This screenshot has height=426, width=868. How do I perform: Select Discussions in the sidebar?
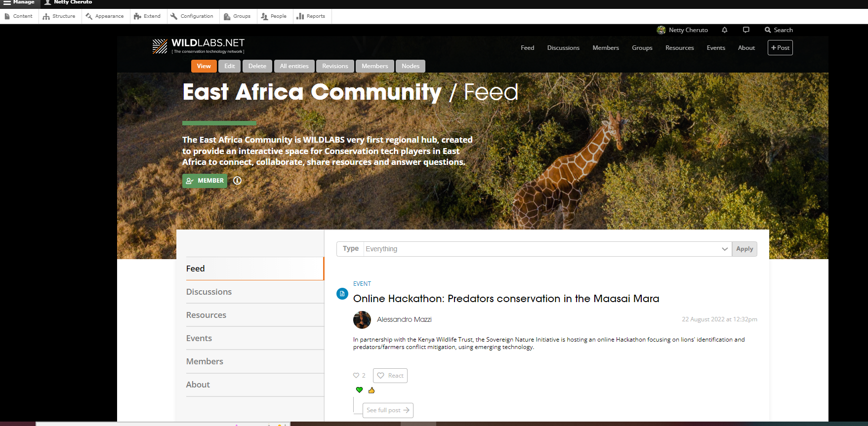point(255,292)
